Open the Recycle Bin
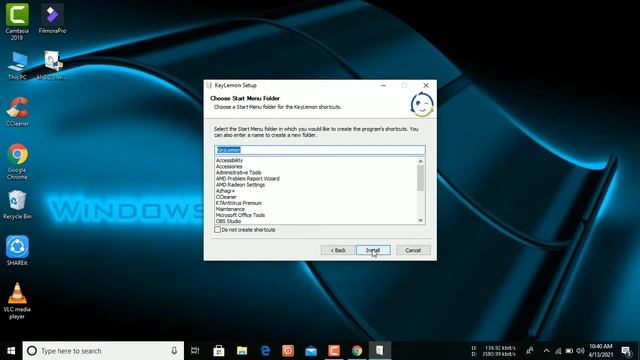 coord(17,205)
